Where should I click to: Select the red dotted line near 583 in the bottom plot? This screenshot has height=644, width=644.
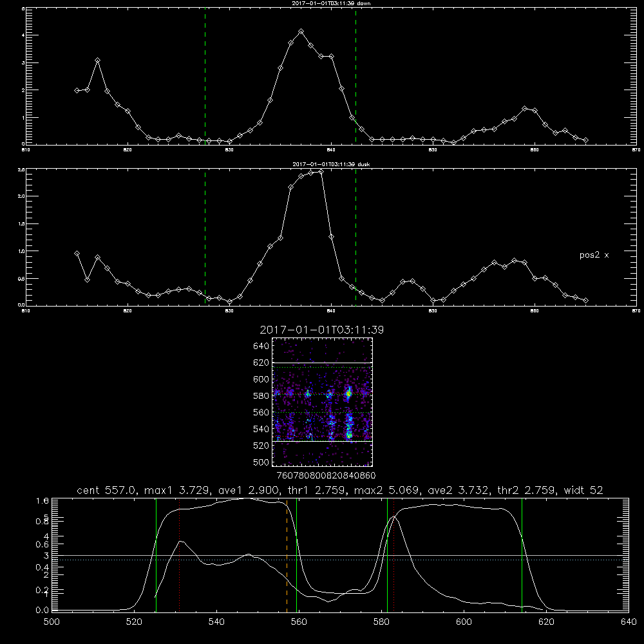pyautogui.click(x=394, y=555)
